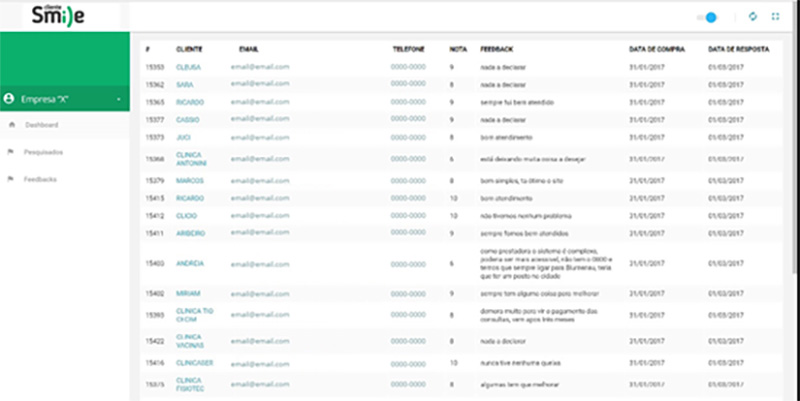Image resolution: width=800 pixels, height=401 pixels.
Task: Select ANDREIA's long feedback about Blumenau
Action: click(x=546, y=264)
